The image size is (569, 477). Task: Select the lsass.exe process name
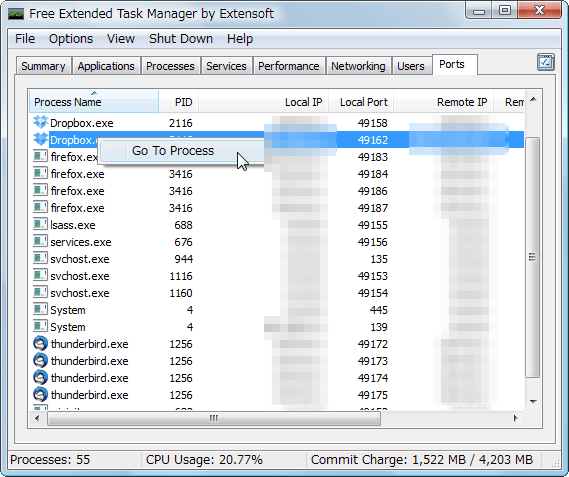(x=73, y=225)
